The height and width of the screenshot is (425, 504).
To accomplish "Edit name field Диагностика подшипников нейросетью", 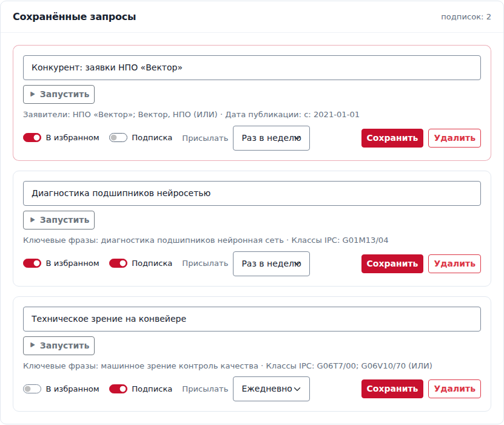I will pyautogui.click(x=252, y=193).
